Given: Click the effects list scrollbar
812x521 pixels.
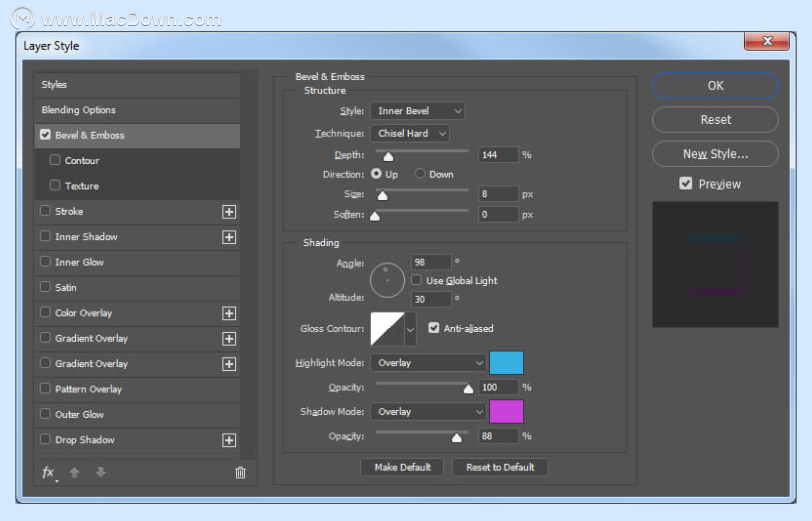Looking at the screenshot, I should pyautogui.click(x=250, y=264).
